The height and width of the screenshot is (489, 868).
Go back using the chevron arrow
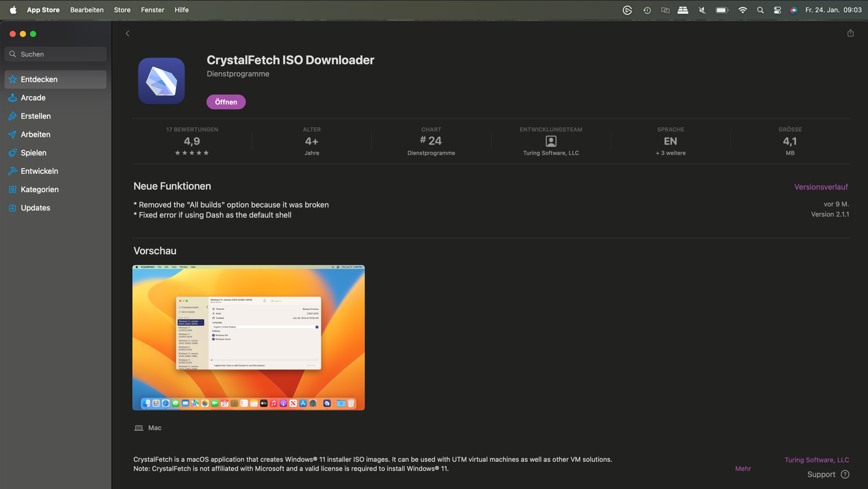pyautogui.click(x=127, y=34)
